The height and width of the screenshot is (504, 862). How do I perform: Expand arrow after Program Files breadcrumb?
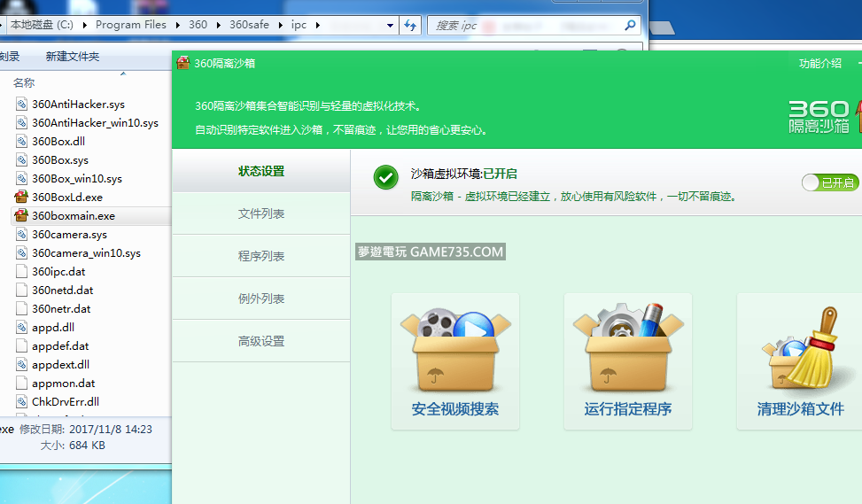pos(177,25)
